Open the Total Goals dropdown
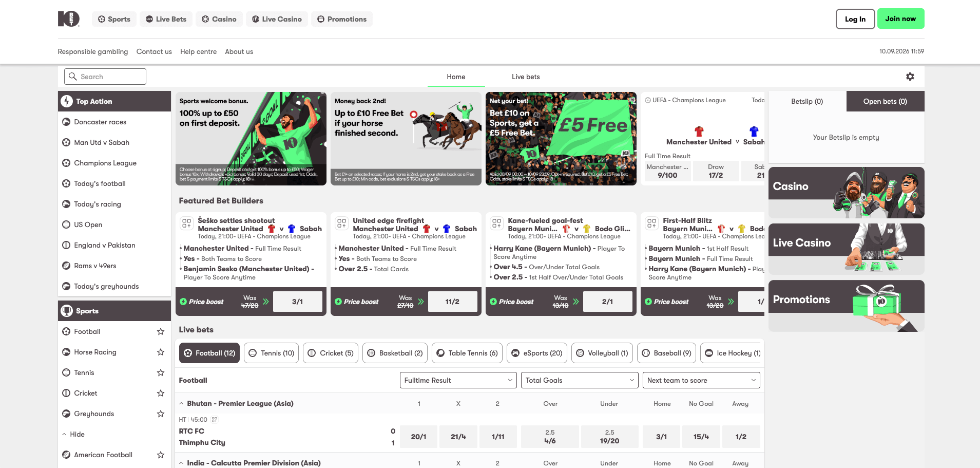Viewport: 980px width, 468px height. 580,380
